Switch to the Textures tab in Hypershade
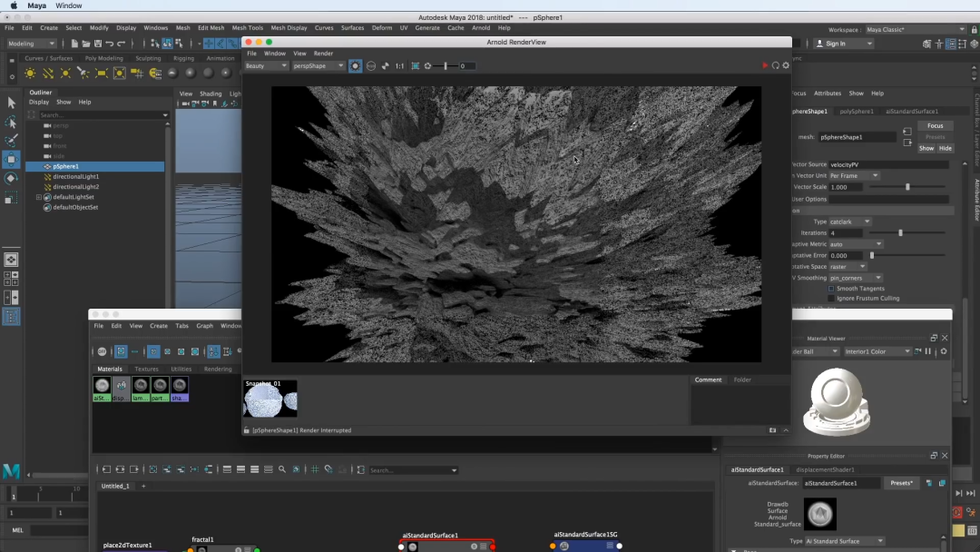 point(146,370)
